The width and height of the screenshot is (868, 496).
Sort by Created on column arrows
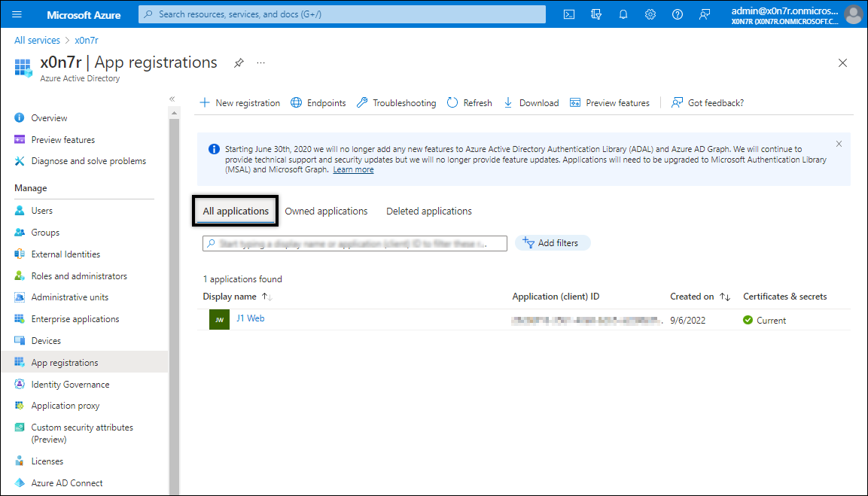725,297
